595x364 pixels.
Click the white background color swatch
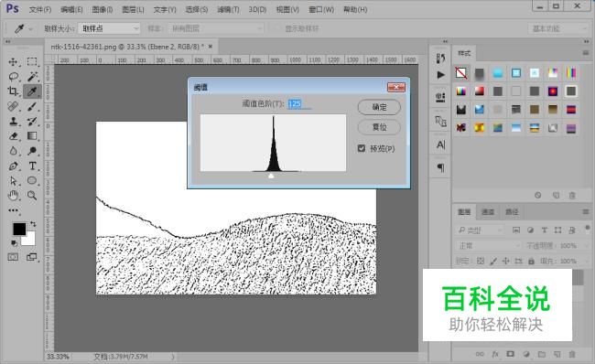point(29,241)
